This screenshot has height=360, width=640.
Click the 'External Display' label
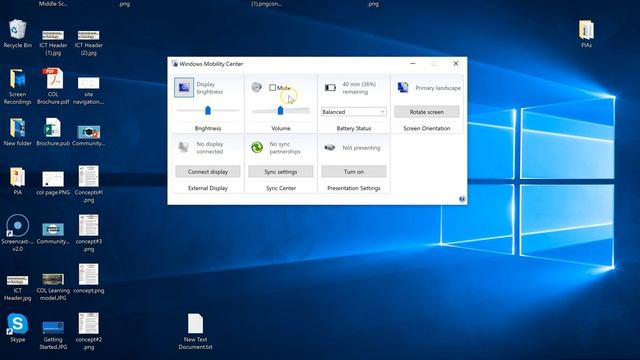click(208, 188)
